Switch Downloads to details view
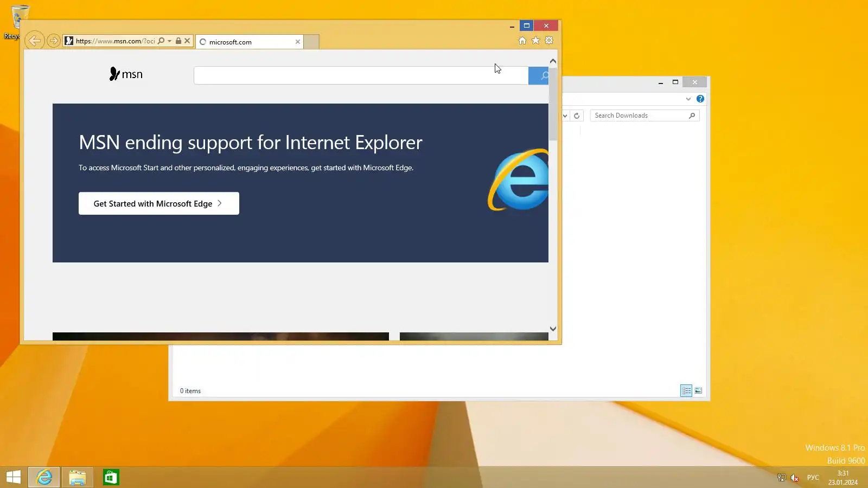 click(x=686, y=390)
